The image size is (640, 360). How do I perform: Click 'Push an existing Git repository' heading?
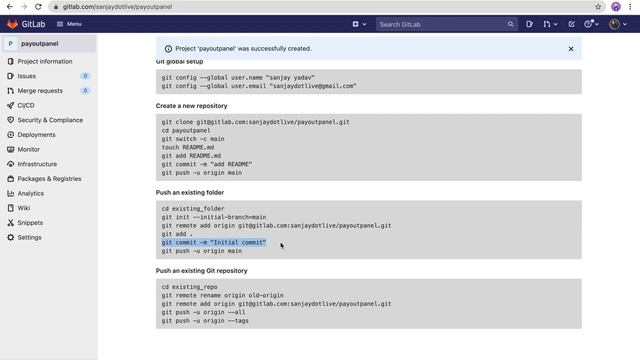click(x=202, y=271)
